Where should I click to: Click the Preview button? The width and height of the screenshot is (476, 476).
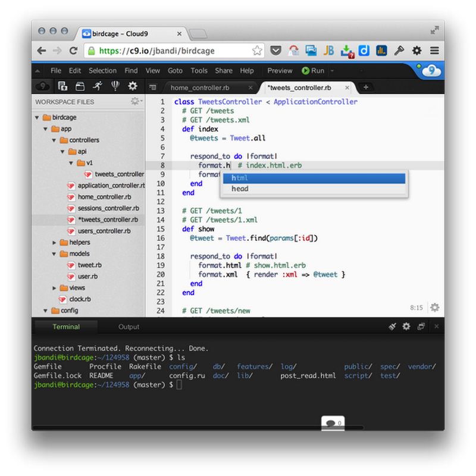[x=280, y=70]
